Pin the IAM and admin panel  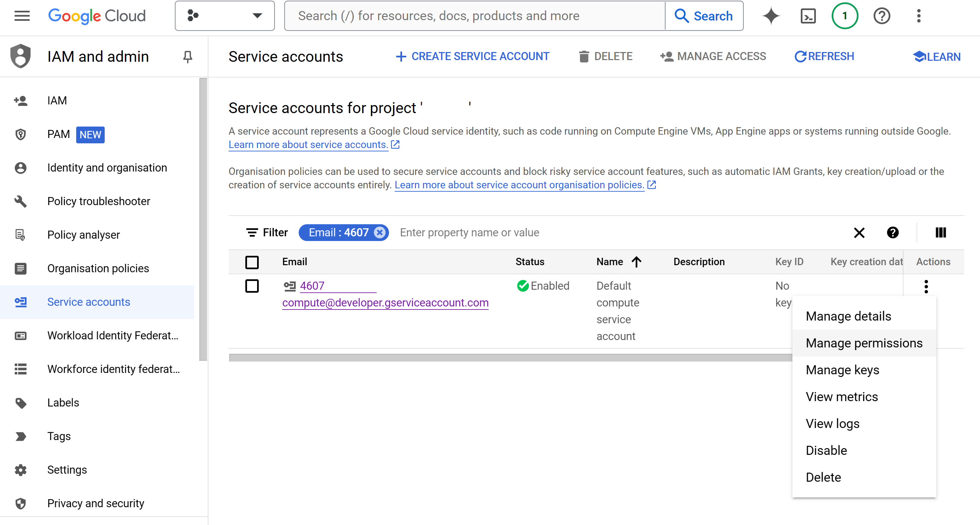point(188,57)
